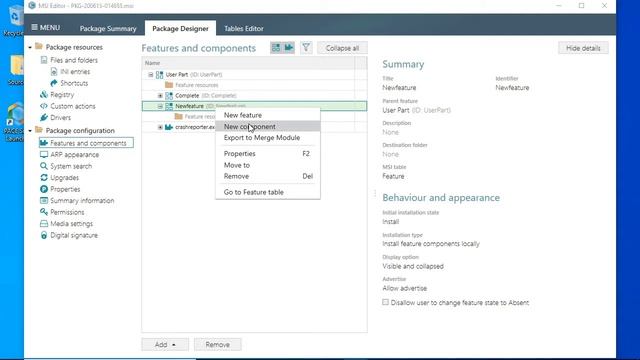
Task: Click the Package resources folder icon
Action: tap(39, 47)
